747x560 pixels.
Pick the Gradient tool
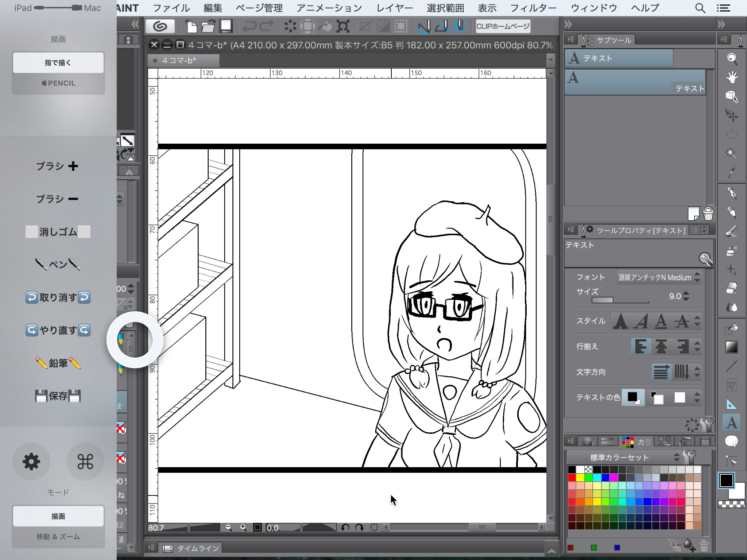coord(732,347)
